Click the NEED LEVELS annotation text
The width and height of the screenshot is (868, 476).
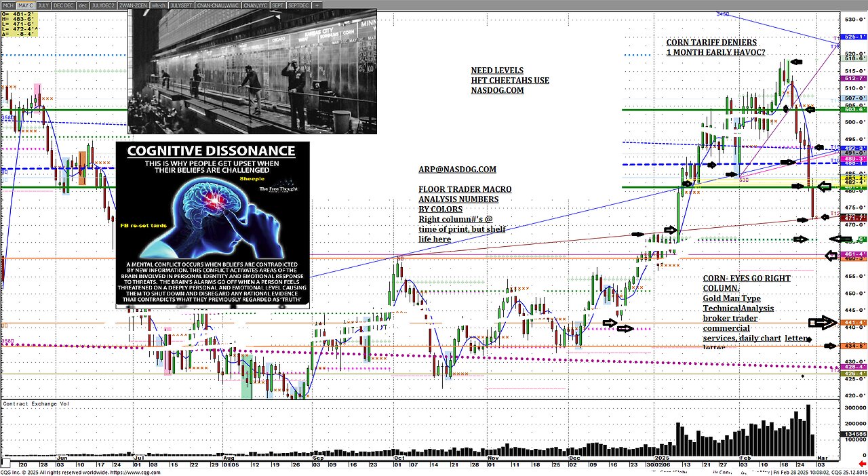pos(498,71)
